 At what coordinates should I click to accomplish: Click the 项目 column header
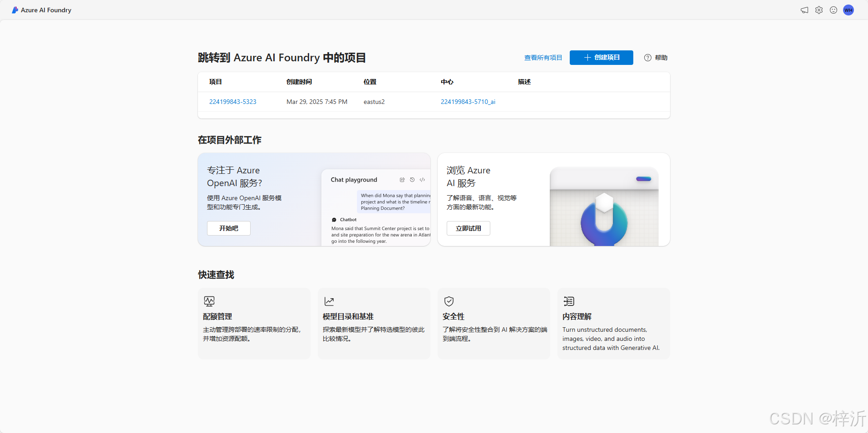tap(216, 82)
